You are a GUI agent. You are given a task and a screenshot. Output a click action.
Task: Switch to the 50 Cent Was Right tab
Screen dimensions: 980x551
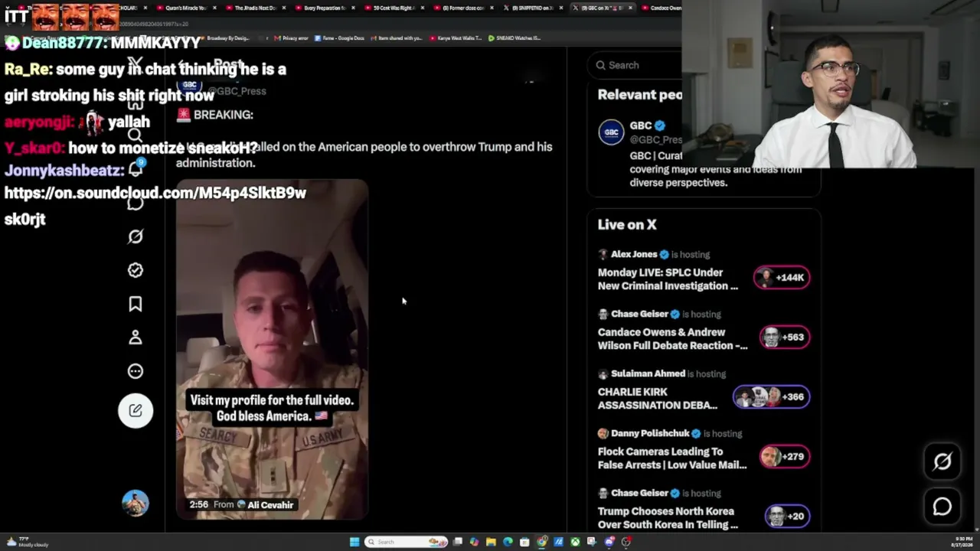click(394, 8)
